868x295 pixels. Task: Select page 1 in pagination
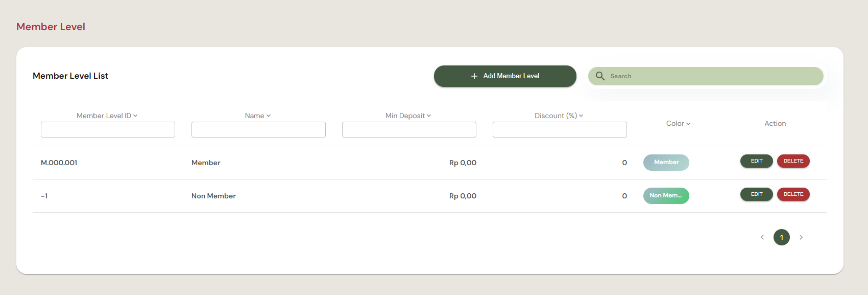[782, 237]
